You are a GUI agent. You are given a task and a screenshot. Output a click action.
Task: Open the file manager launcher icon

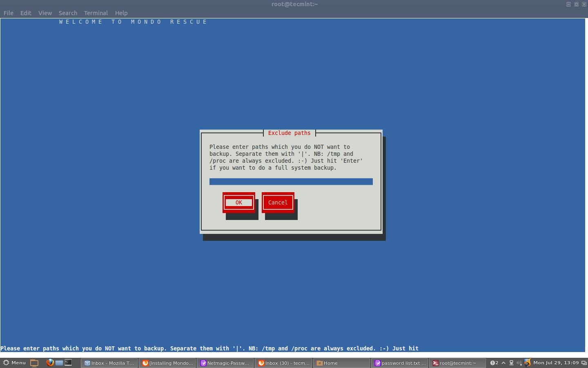(x=59, y=363)
